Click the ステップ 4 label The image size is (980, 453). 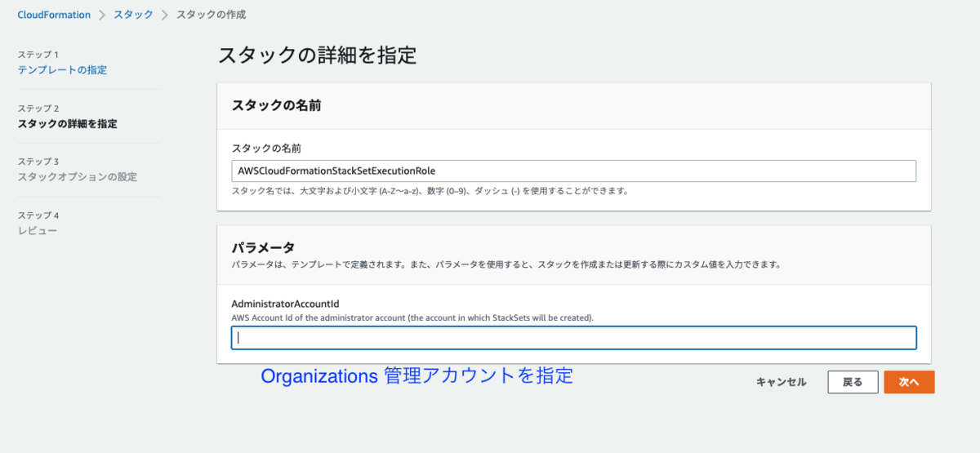point(38,215)
